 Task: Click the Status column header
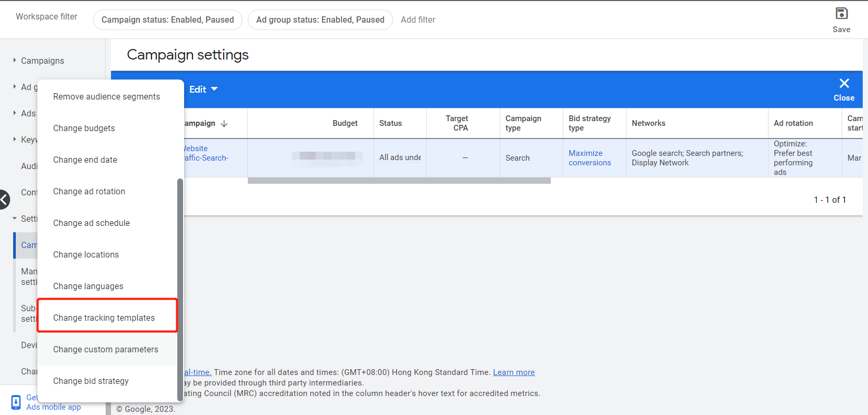390,123
